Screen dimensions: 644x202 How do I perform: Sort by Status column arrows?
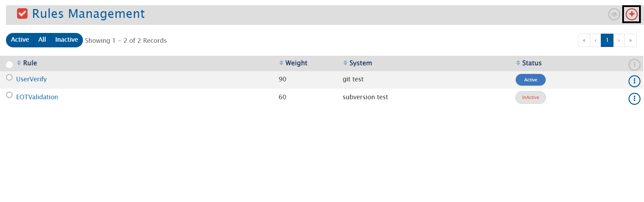(518, 63)
